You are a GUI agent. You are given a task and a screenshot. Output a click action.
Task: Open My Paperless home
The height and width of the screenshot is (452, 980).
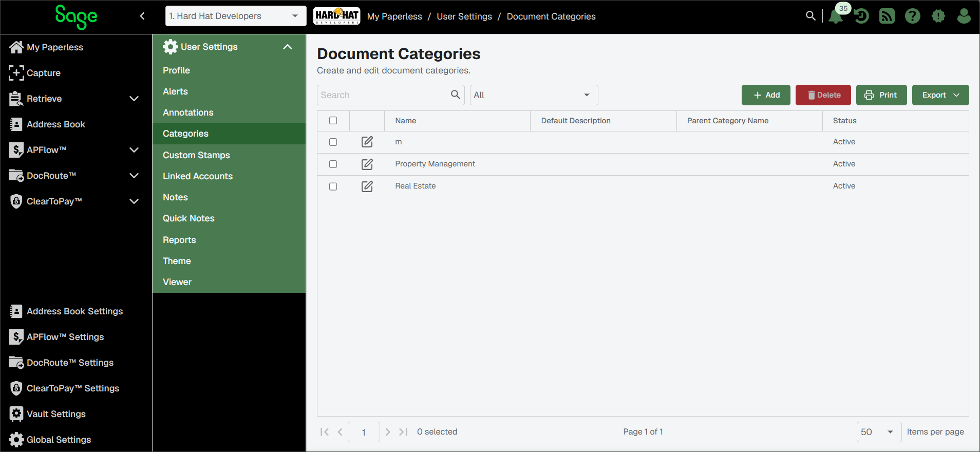coord(46,47)
